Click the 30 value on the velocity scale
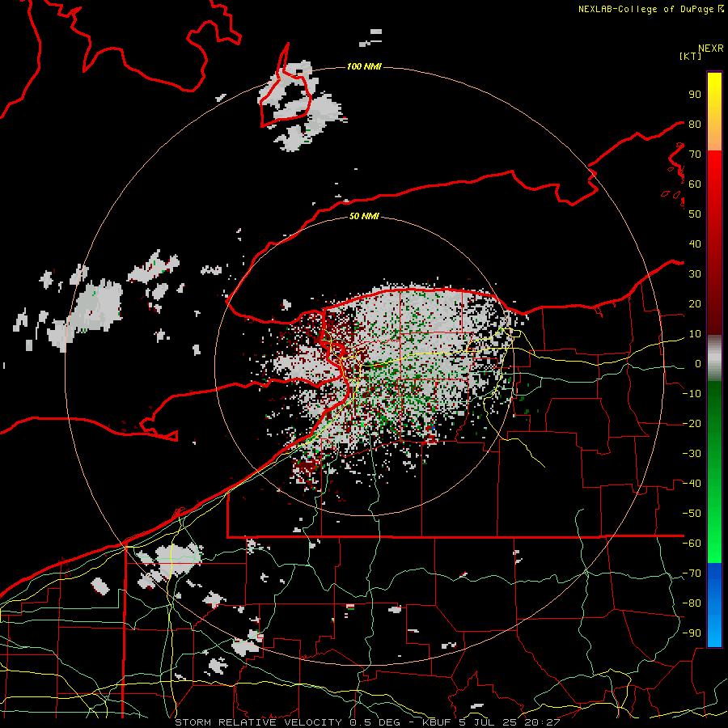 [x=695, y=274]
